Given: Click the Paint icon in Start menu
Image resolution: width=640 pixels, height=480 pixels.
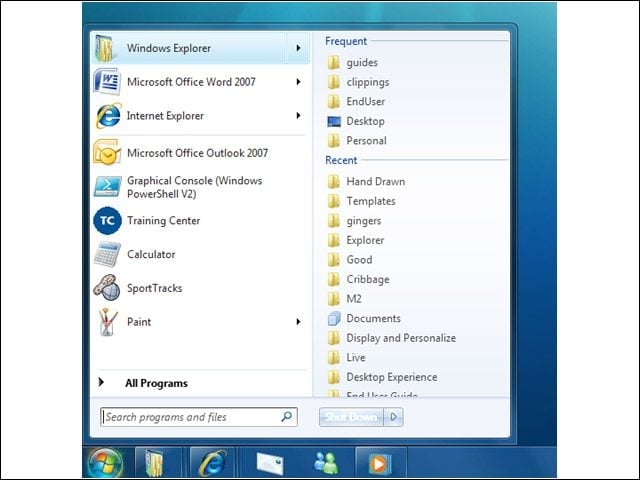Looking at the screenshot, I should pos(108,322).
